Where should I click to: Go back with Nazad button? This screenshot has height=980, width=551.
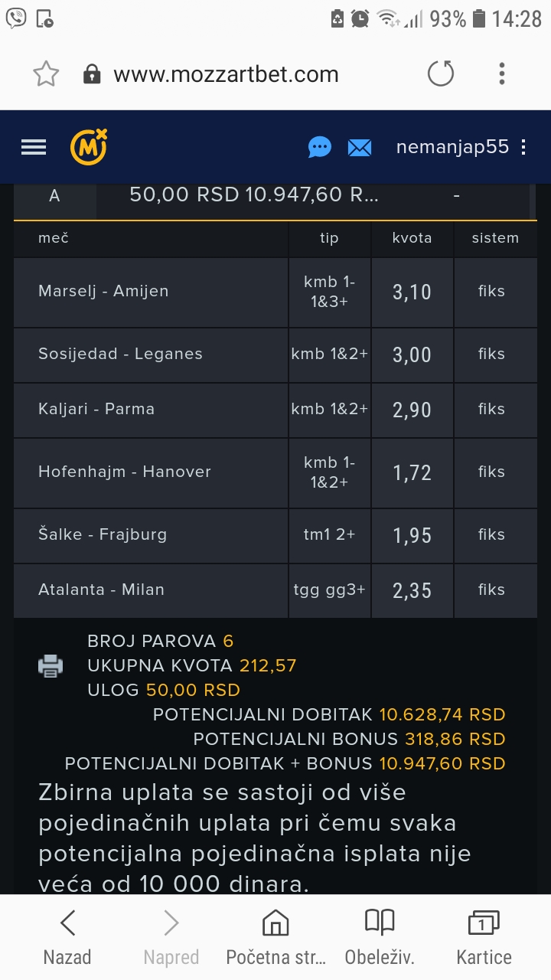(67, 937)
